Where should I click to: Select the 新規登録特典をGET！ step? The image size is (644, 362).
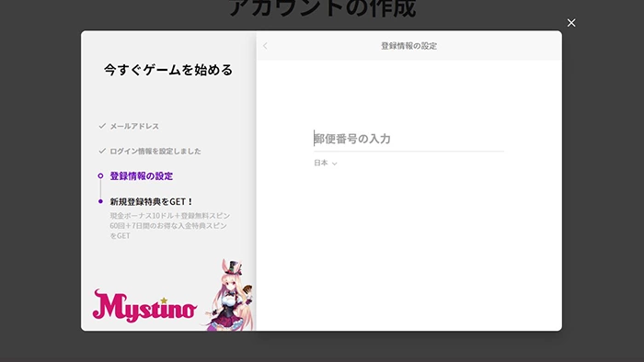pos(151,202)
